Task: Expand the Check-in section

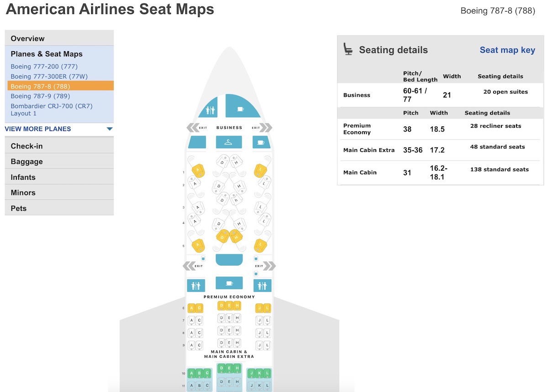Action: (x=59, y=146)
